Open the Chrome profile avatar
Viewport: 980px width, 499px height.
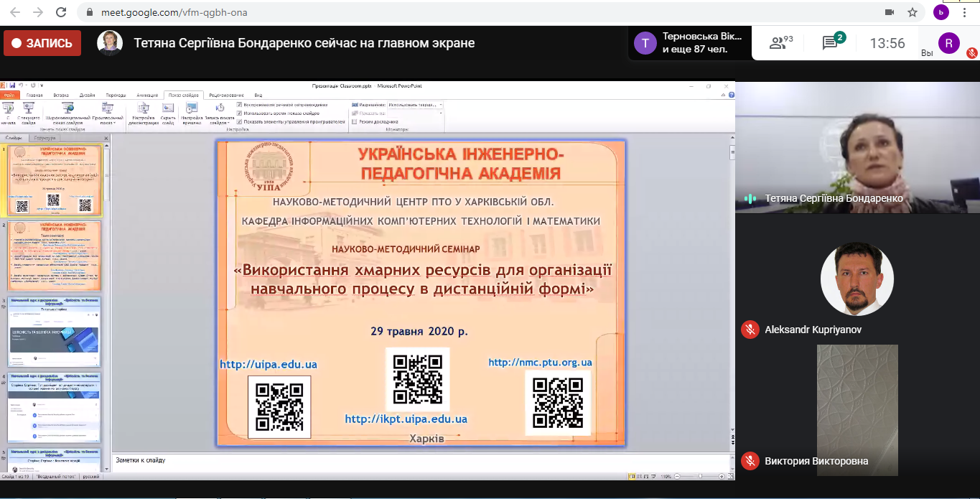pos(941,12)
